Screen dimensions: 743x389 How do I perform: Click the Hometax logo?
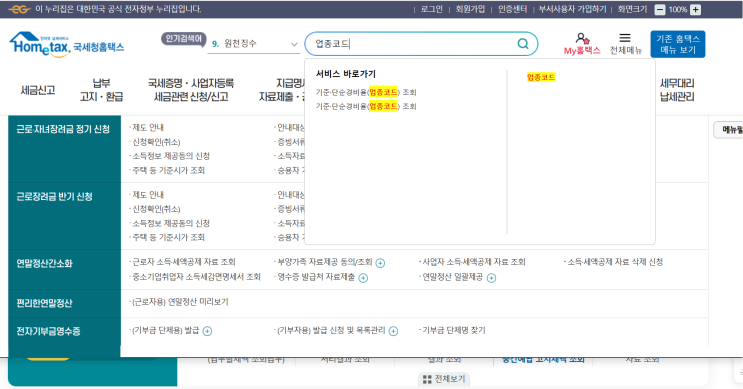coord(66,45)
